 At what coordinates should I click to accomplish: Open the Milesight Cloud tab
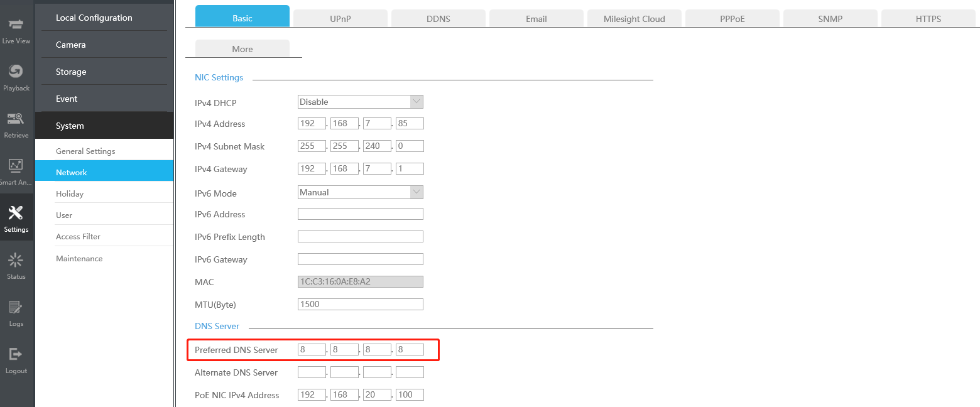point(634,19)
